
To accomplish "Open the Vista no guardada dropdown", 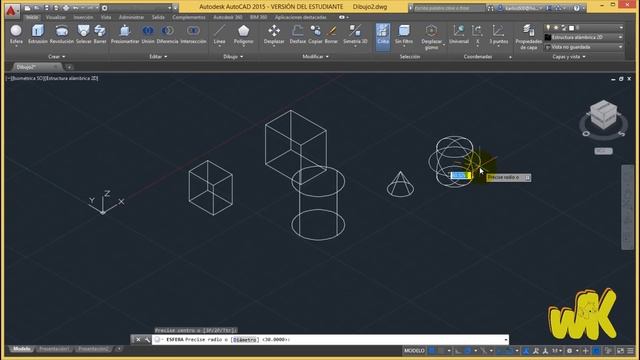I will [x=583, y=47].
